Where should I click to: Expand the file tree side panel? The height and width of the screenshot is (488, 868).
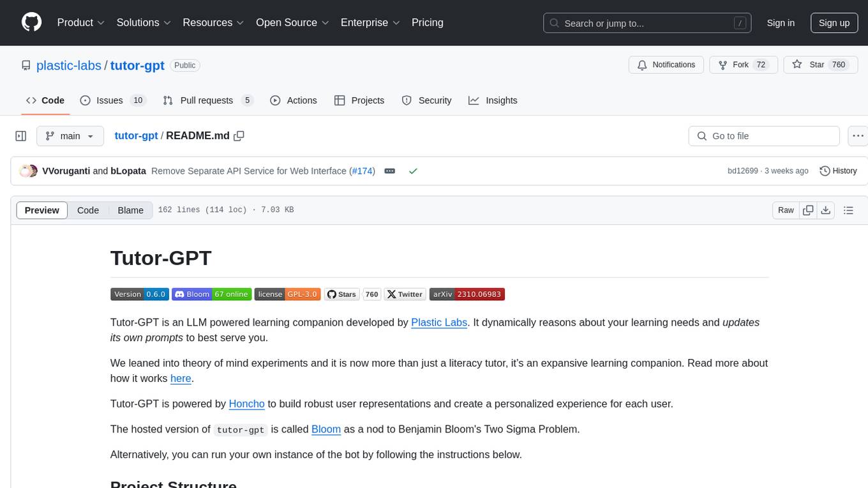tap(21, 136)
